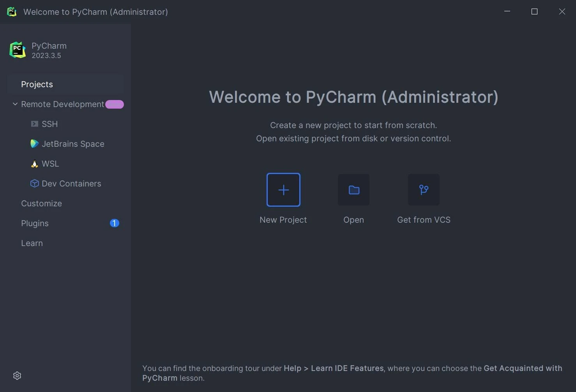Click the pink Remote Development badge
This screenshot has width=576, height=392.
pyautogui.click(x=115, y=104)
